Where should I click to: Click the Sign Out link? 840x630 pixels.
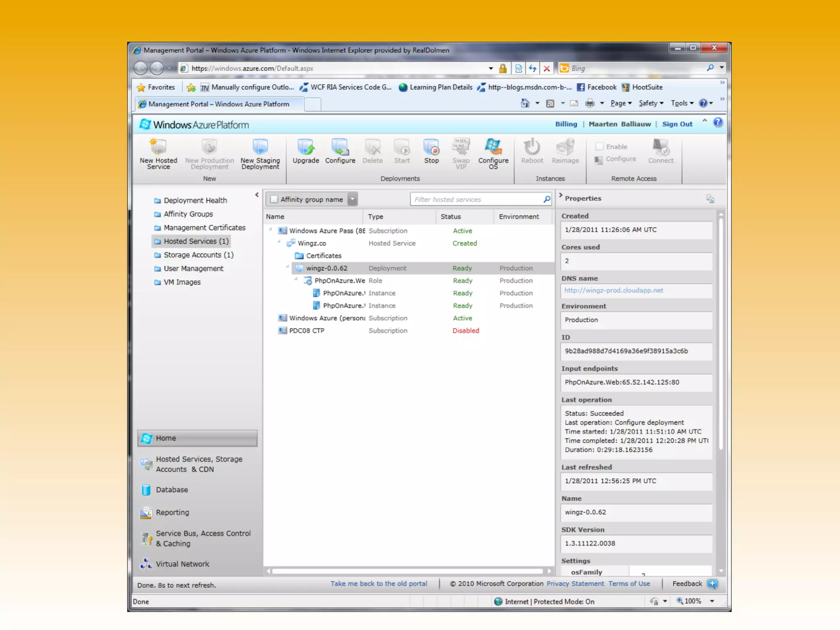677,124
